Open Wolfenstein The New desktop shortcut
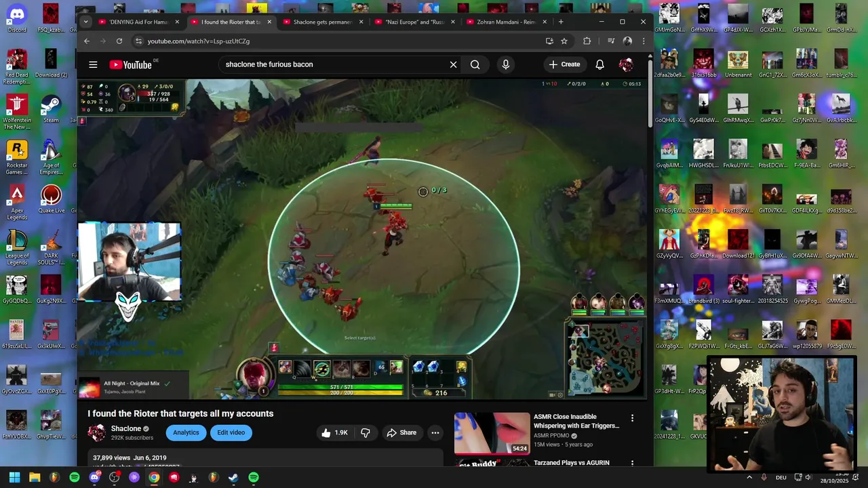This screenshot has height=488, width=868. point(17,112)
